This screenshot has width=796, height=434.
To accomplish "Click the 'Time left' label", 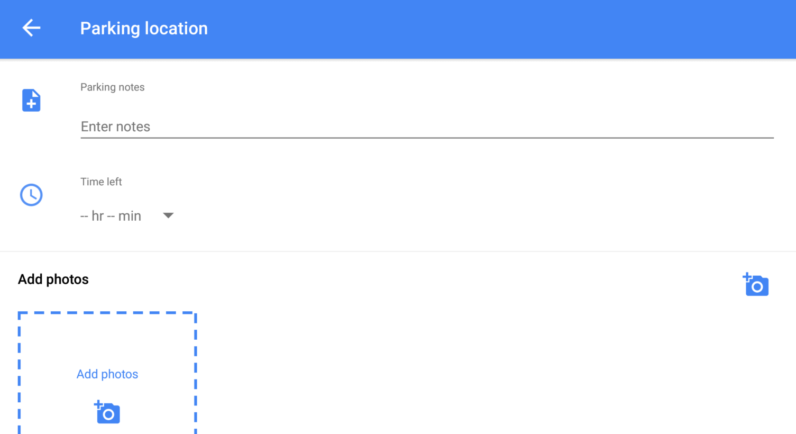I will pos(101,182).
